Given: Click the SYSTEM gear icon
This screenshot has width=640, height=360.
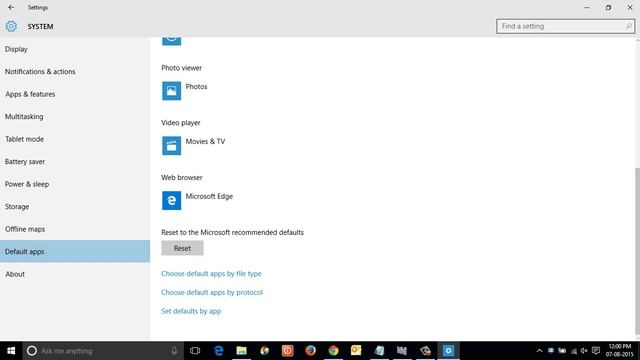Looking at the screenshot, I should (x=11, y=26).
